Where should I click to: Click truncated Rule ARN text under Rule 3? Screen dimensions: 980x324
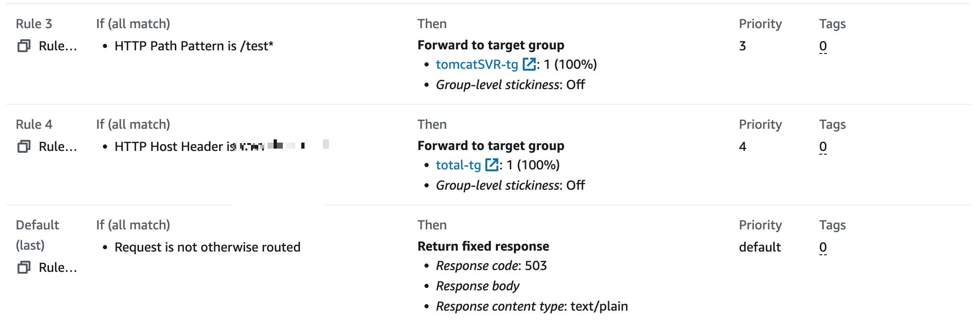[58, 46]
